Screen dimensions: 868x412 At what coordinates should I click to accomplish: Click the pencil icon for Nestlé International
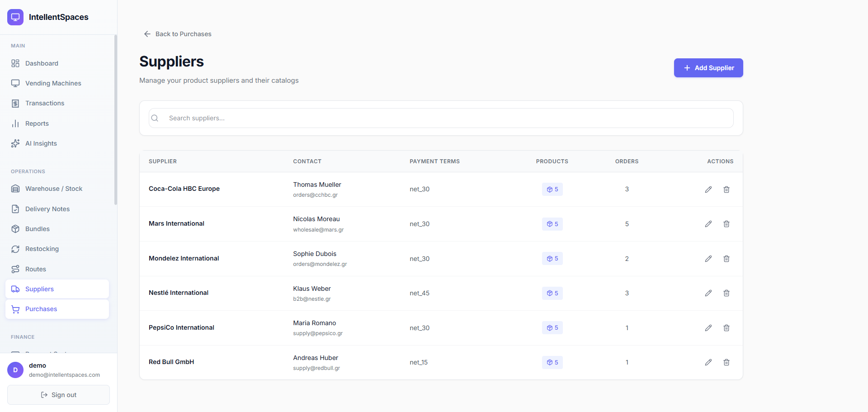pyautogui.click(x=708, y=293)
